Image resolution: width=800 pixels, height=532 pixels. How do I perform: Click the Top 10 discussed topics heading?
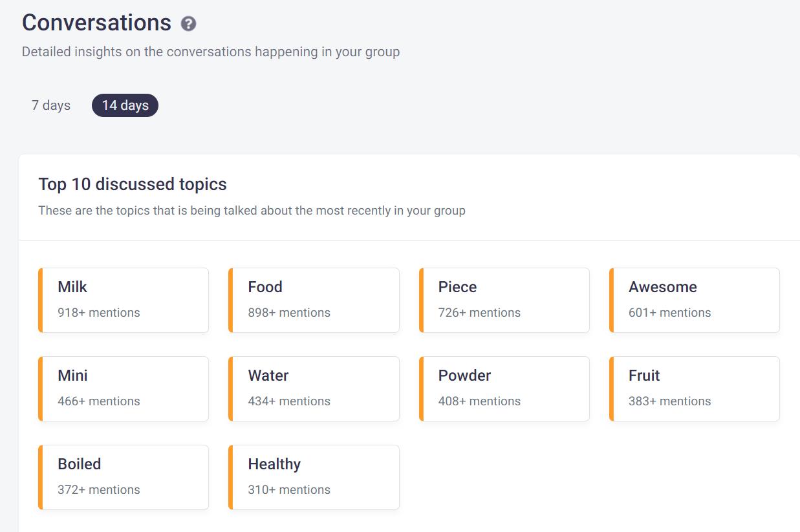point(132,184)
